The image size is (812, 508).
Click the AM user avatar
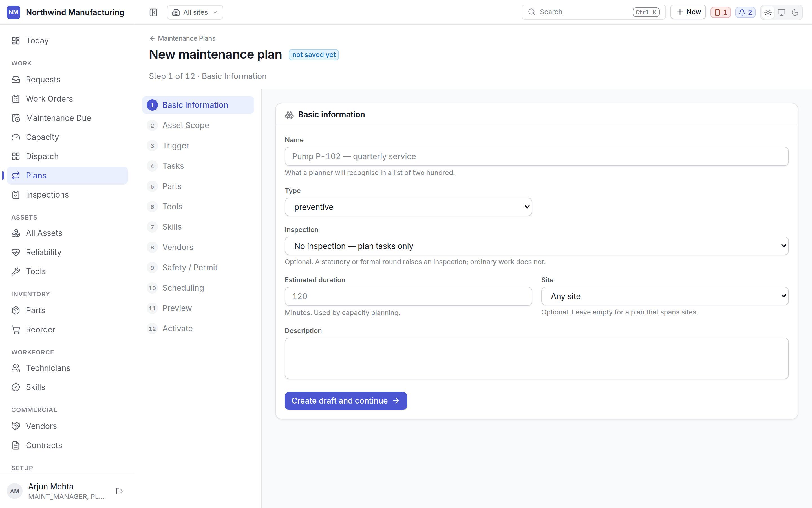[x=14, y=491]
